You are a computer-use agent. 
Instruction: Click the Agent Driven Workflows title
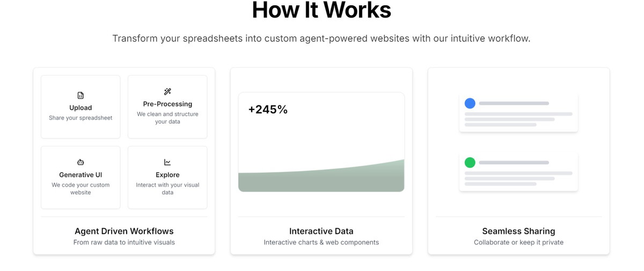pos(124,231)
